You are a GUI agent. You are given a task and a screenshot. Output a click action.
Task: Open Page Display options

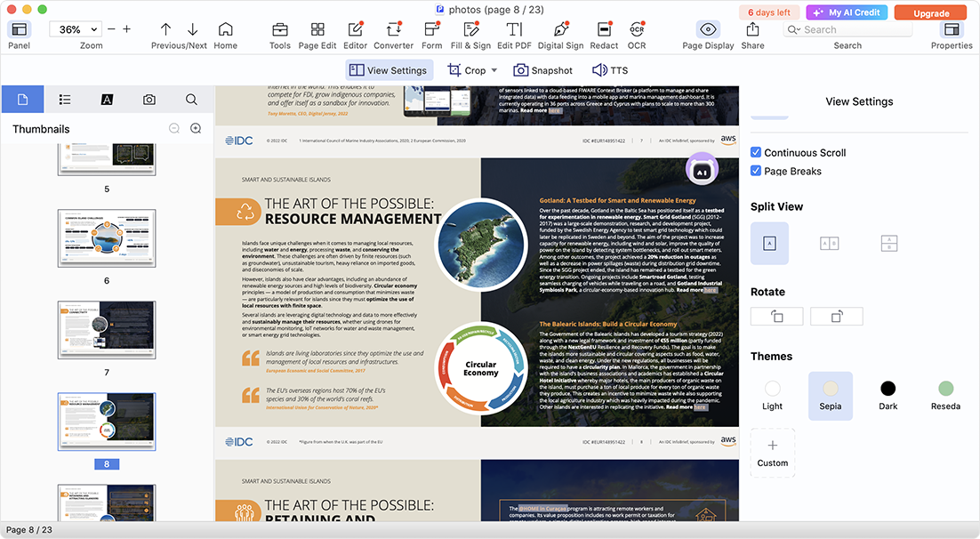click(x=708, y=29)
